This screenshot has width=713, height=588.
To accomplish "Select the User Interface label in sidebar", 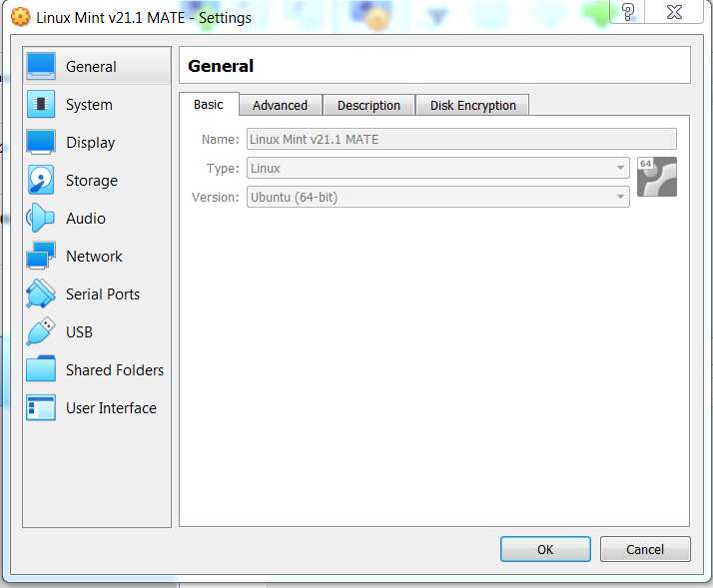I will click(x=111, y=408).
